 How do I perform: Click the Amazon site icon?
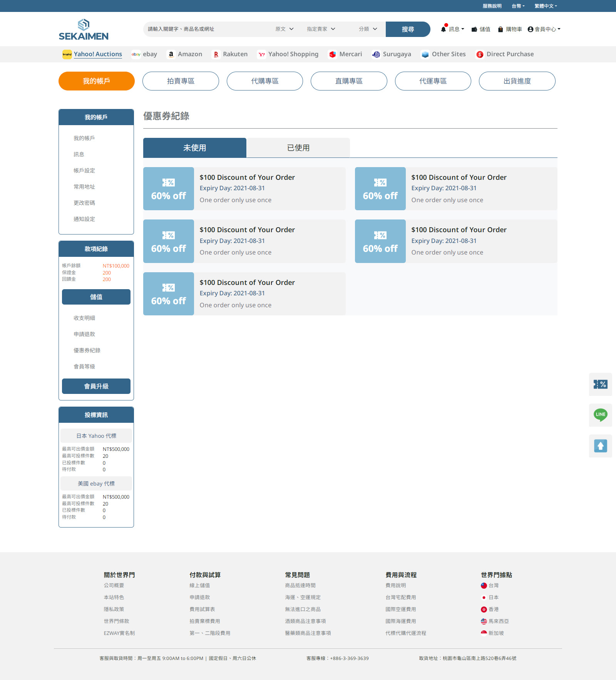171,54
